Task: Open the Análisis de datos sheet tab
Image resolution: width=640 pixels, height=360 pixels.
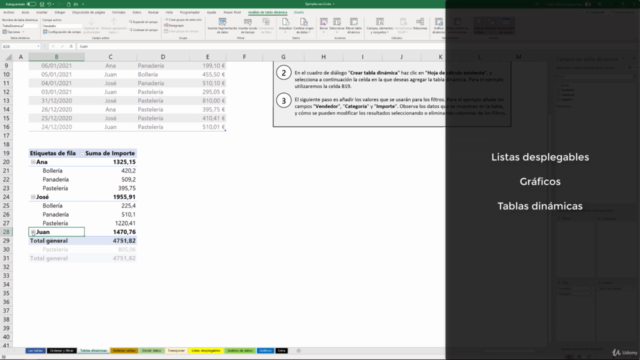Action: (240, 351)
